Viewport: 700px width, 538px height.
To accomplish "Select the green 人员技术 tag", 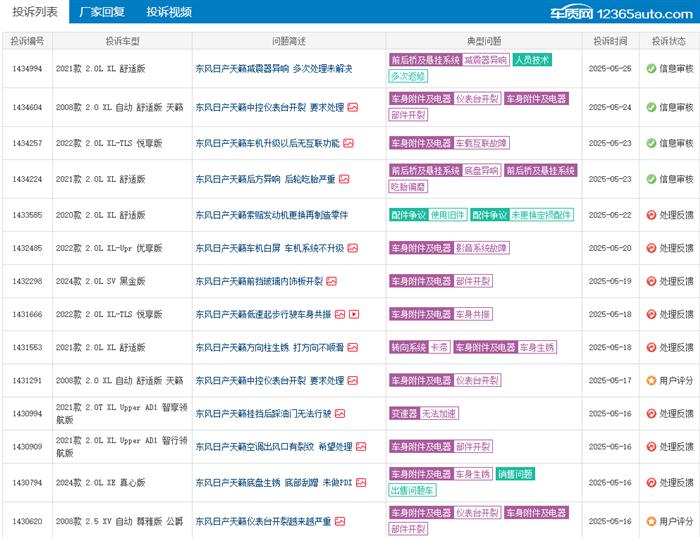I will pos(532,60).
